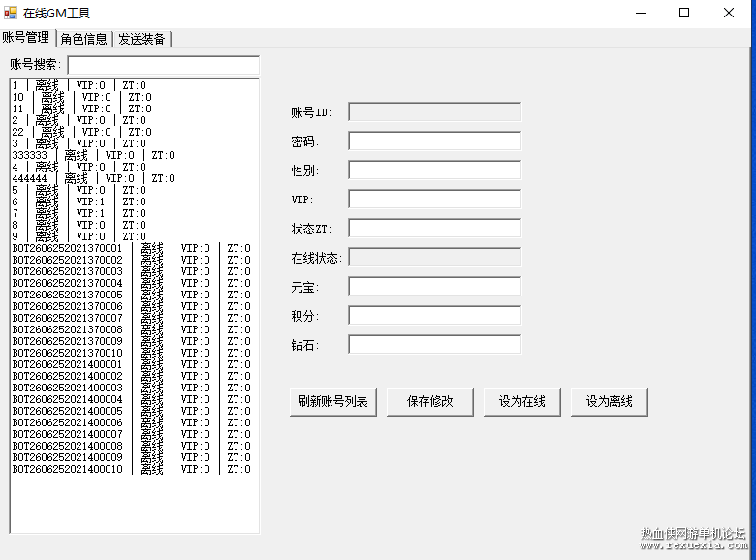Click the 在线状态 field
756x560 pixels.
[434, 258]
